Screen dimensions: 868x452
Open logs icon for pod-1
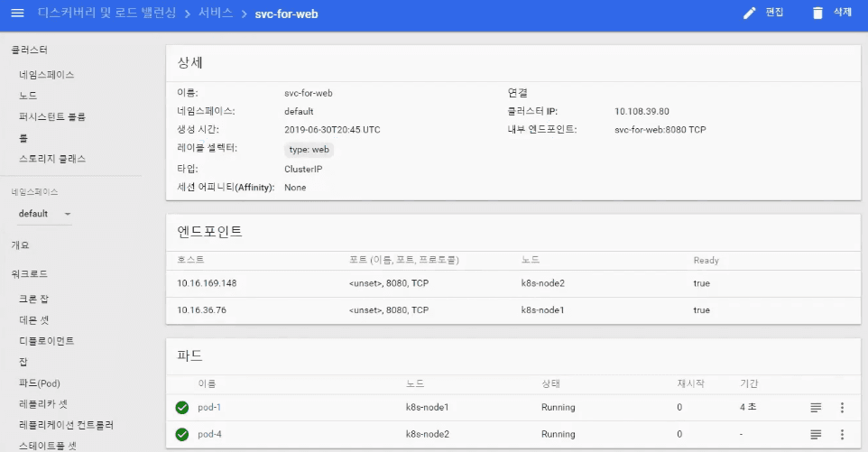(x=816, y=408)
